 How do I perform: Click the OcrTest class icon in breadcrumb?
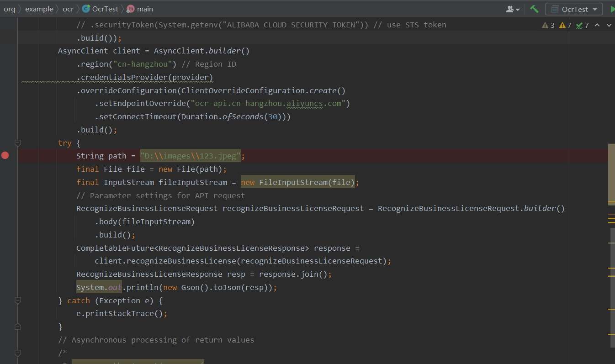(85, 9)
